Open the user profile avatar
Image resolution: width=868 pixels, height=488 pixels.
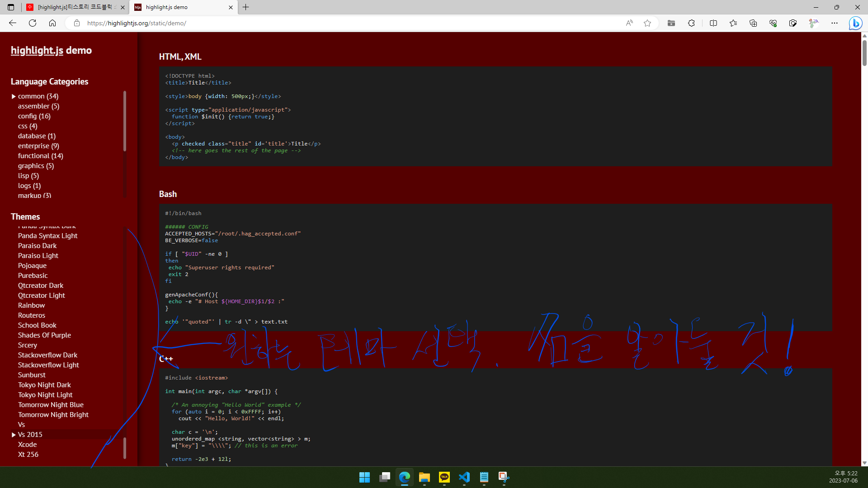point(813,23)
